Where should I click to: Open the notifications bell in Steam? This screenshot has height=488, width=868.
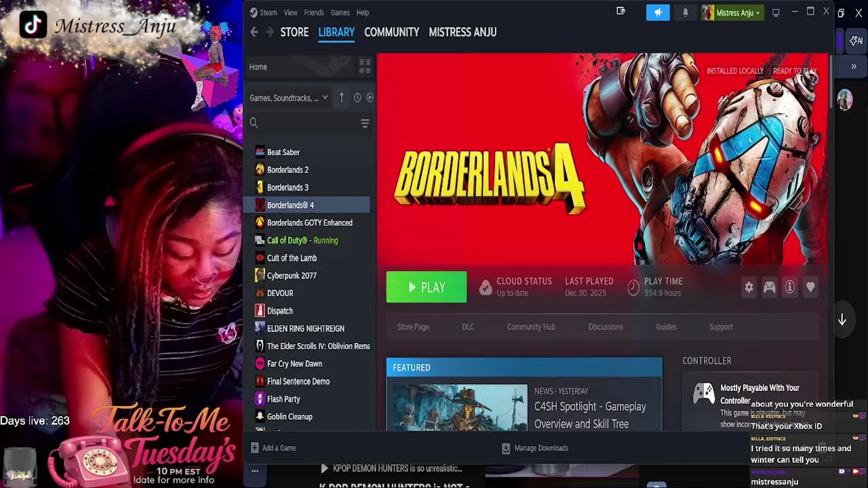pyautogui.click(x=685, y=12)
